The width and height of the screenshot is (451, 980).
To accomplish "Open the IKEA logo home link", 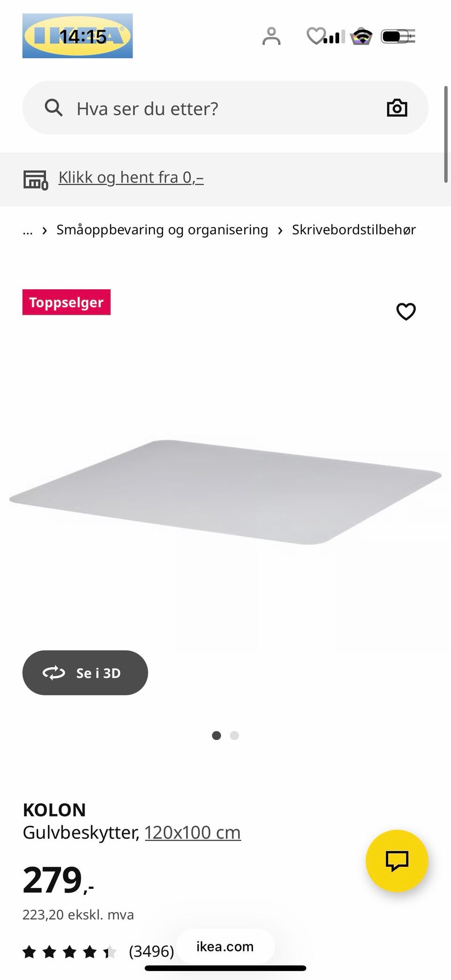I will [x=78, y=36].
